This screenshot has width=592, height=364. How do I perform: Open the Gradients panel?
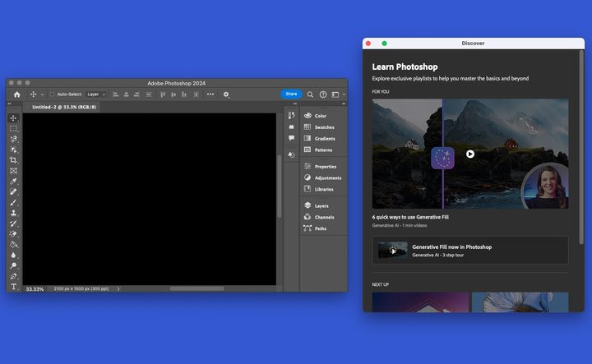click(x=323, y=138)
